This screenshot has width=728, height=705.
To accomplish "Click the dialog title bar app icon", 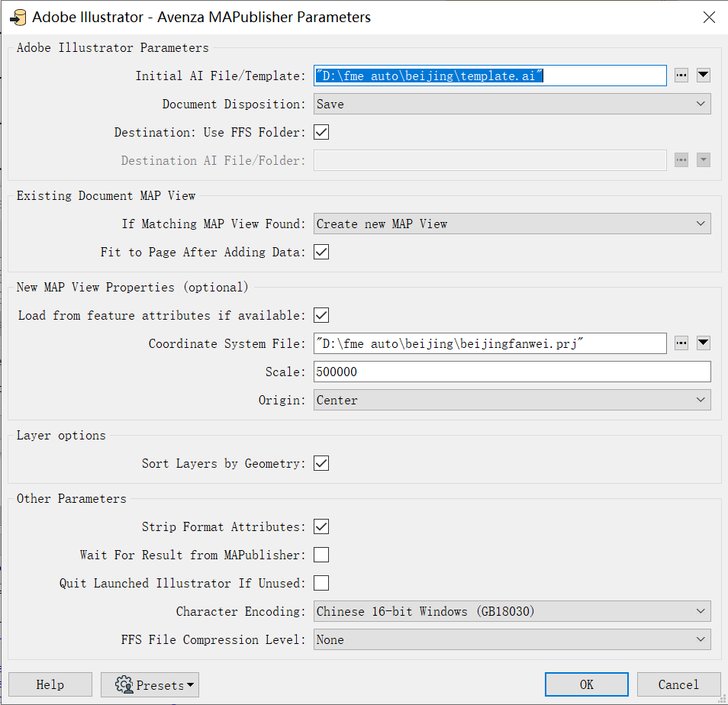I will pos(17,17).
